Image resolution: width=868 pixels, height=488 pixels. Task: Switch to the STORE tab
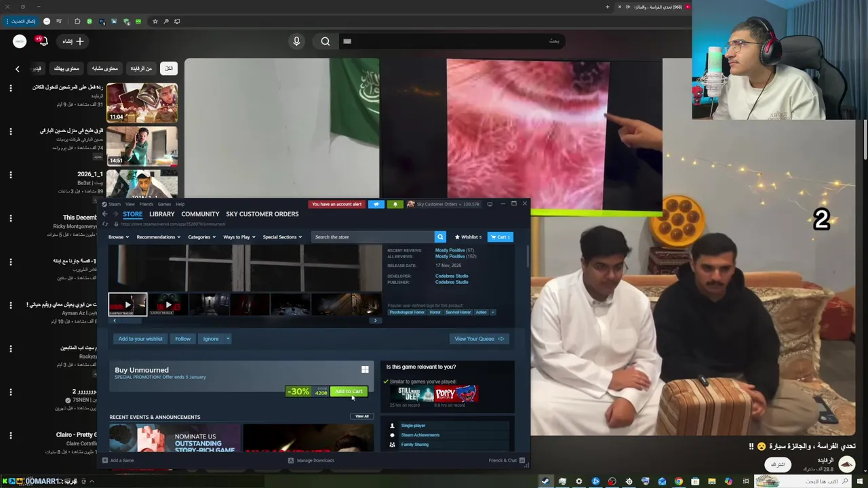tap(132, 214)
